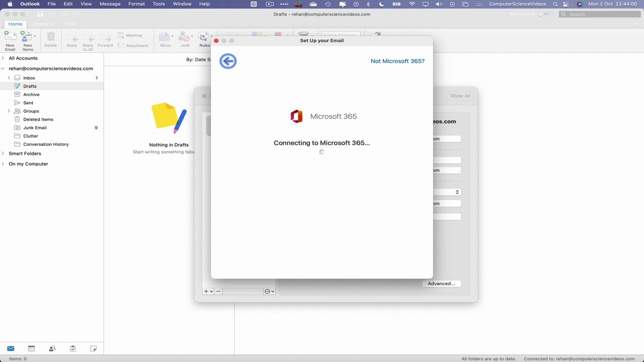Open the Window menu
This screenshot has height=362, width=644.
(x=182, y=4)
